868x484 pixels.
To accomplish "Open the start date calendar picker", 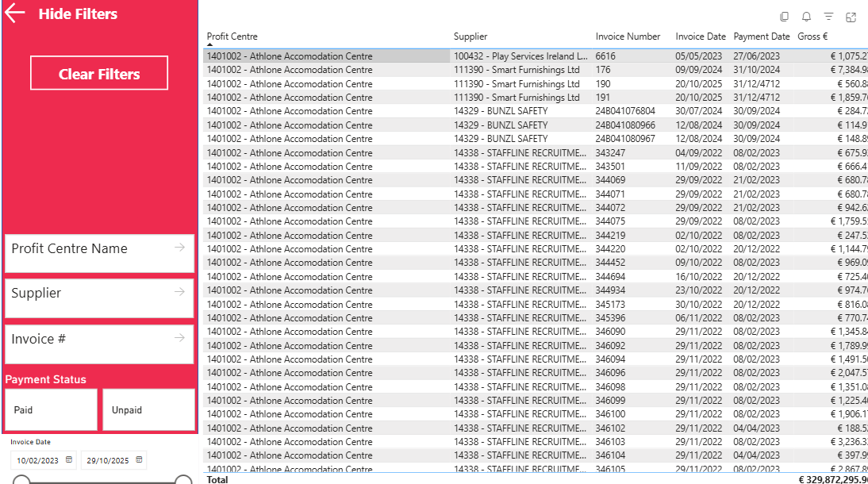I will tap(69, 460).
